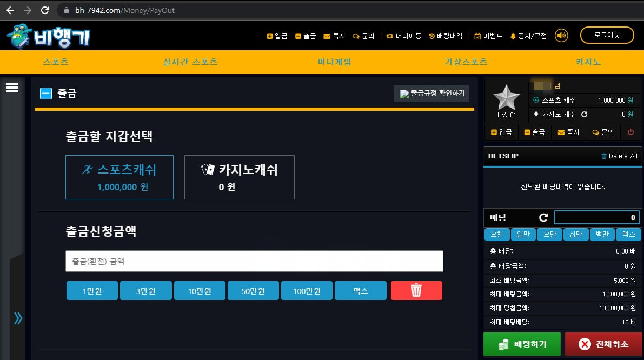Refresh 카지노 캐쉬 balance icon
644x360 pixels.
pos(584,114)
